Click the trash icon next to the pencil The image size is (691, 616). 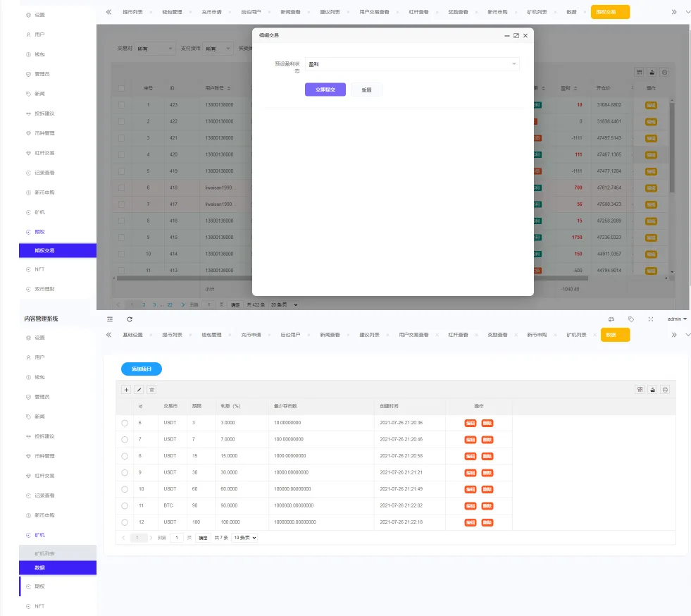[151, 389]
